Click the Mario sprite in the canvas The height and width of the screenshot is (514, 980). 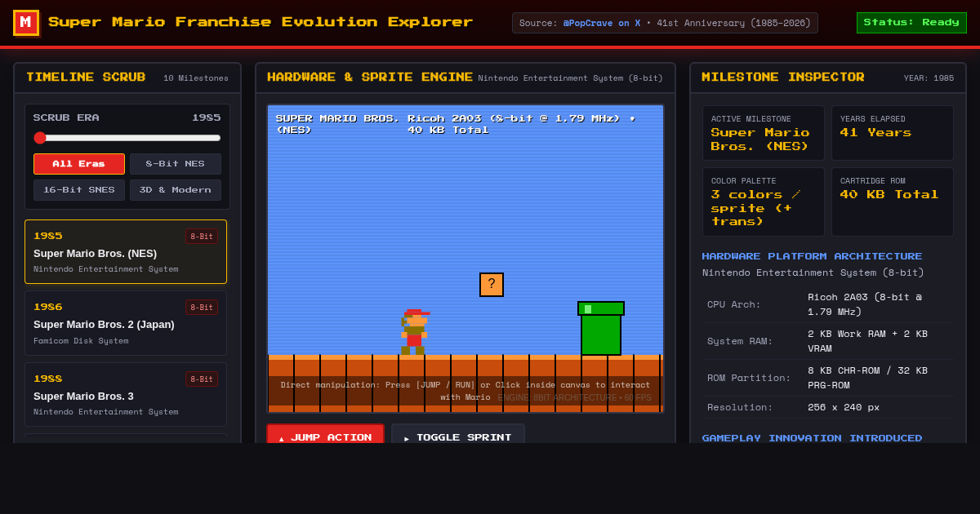coord(414,332)
